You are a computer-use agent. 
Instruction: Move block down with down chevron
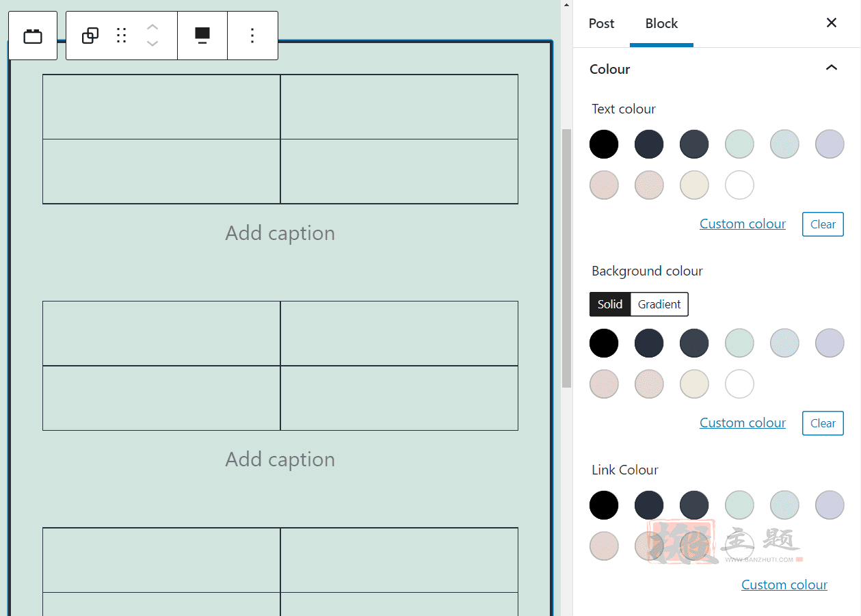(153, 44)
